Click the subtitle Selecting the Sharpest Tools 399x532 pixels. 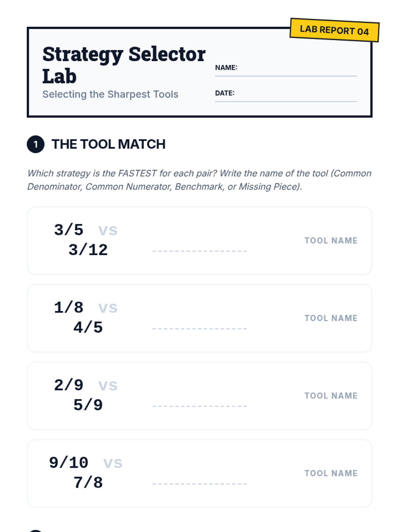click(x=110, y=94)
